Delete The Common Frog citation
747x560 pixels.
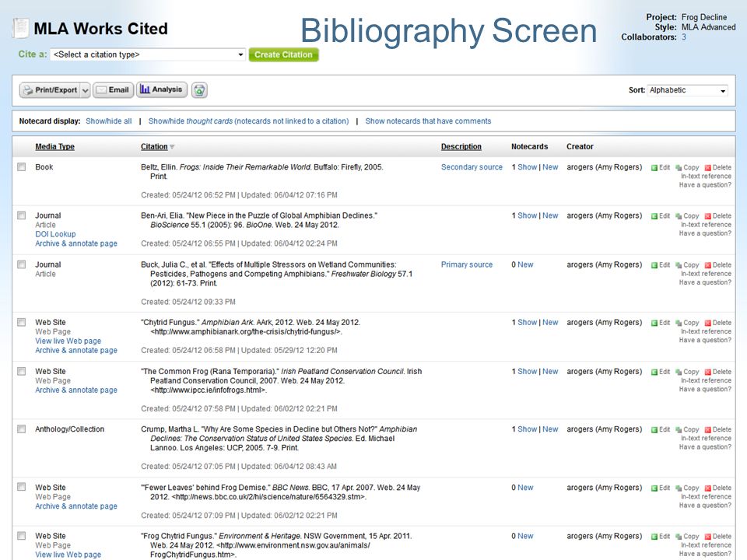coord(718,372)
